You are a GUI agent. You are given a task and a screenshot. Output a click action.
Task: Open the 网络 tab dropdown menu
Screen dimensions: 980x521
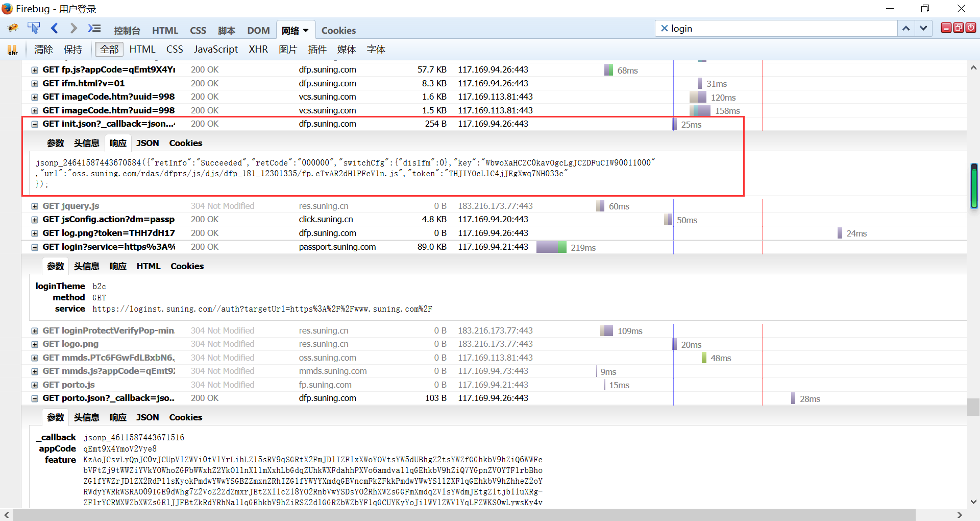(306, 31)
